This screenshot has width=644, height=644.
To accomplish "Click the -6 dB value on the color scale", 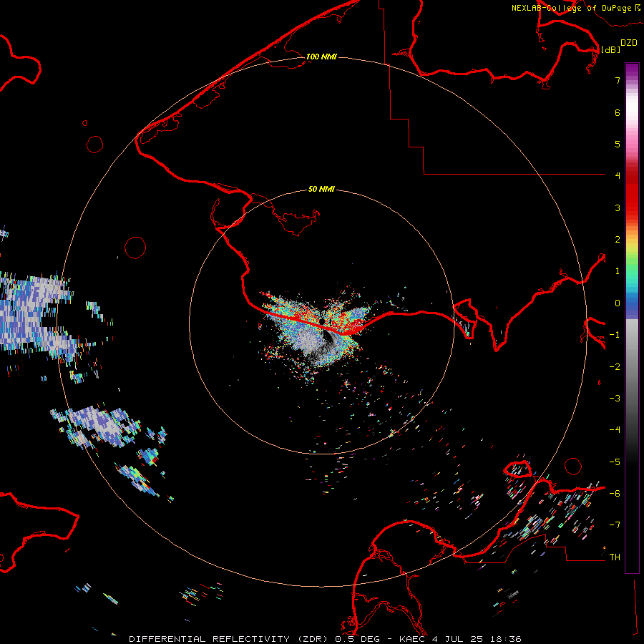I will pyautogui.click(x=615, y=494).
